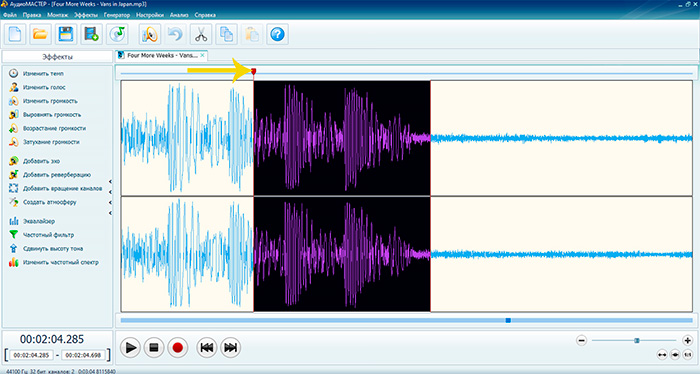Save the project with the floppy disk icon
The width and height of the screenshot is (700, 374).
pyautogui.click(x=66, y=34)
